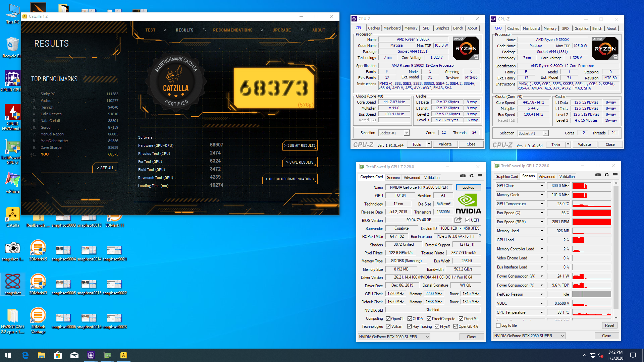This screenshot has width=644, height=362.
Task: Select 3DMark03 desktop shortcut
Action: point(38,284)
